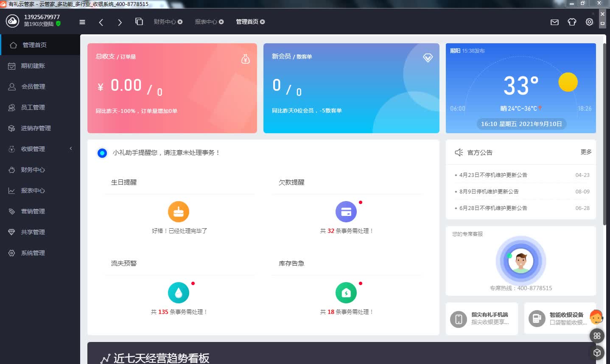This screenshot has height=364, width=610.
Task: Open 营销管理 in the sidebar
Action: [x=40, y=211]
